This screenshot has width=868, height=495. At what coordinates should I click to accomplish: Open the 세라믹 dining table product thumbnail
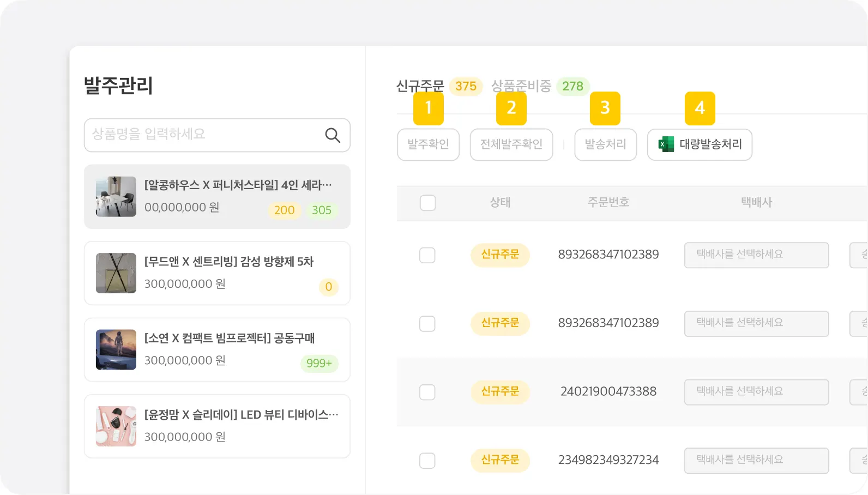coord(116,197)
